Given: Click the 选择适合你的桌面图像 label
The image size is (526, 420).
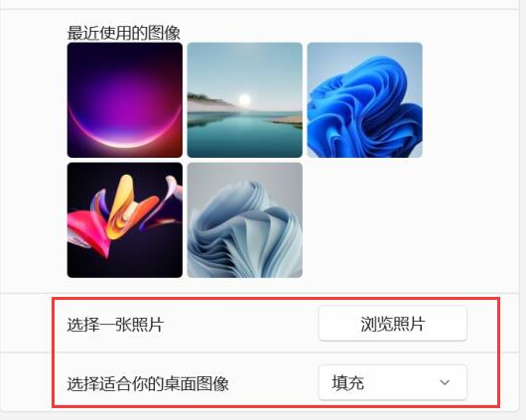Looking at the screenshot, I should [x=148, y=383].
